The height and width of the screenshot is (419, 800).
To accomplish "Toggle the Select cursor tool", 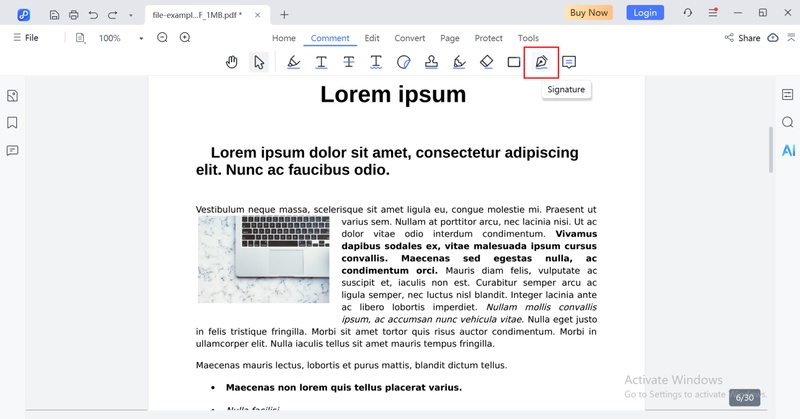I will (x=259, y=62).
